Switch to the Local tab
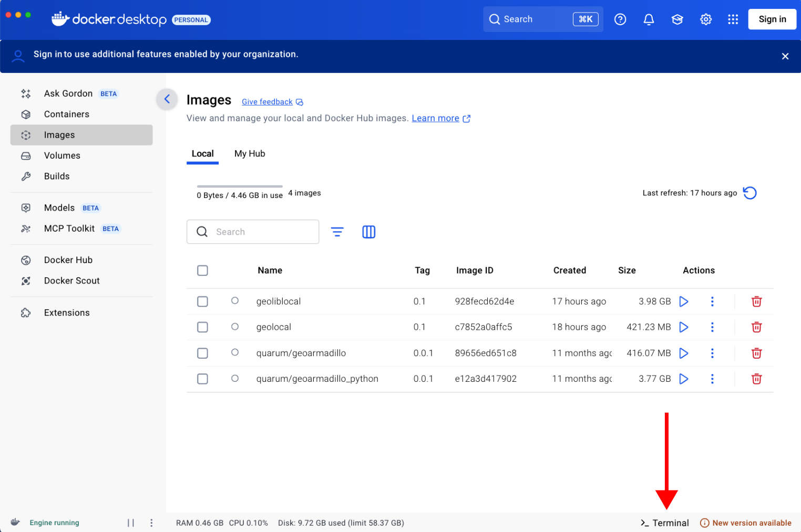801x532 pixels. click(x=202, y=154)
